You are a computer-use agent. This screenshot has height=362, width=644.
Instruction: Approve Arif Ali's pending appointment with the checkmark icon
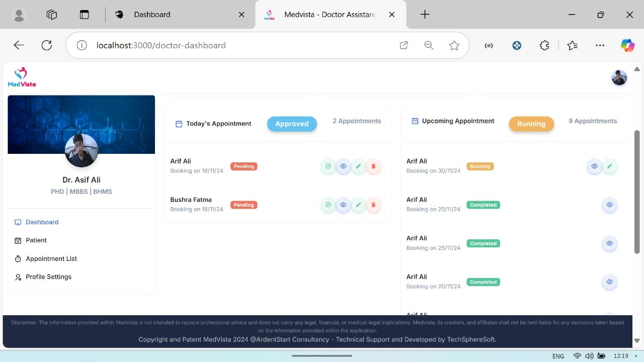[x=328, y=166]
